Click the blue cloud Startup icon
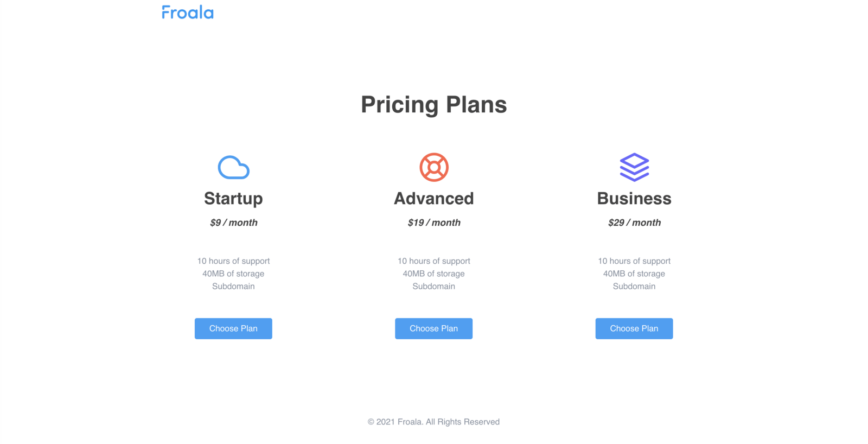868x444 pixels. 234,167
